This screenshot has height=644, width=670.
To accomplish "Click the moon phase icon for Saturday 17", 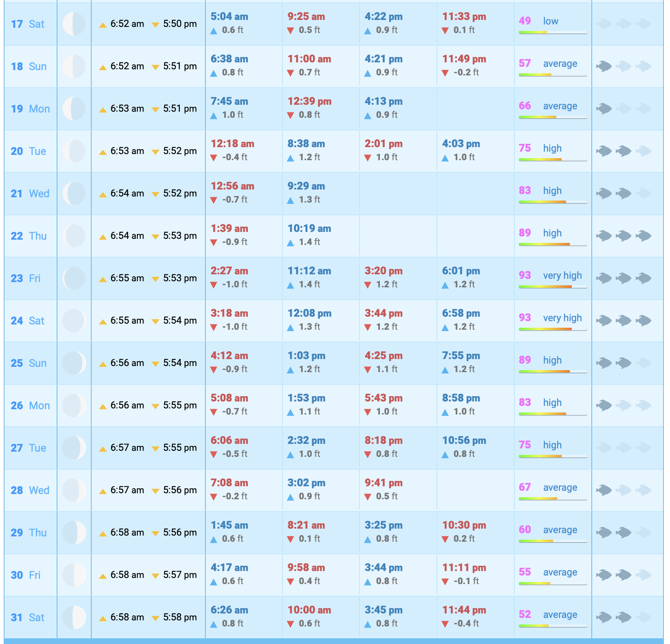I will pyautogui.click(x=74, y=24).
